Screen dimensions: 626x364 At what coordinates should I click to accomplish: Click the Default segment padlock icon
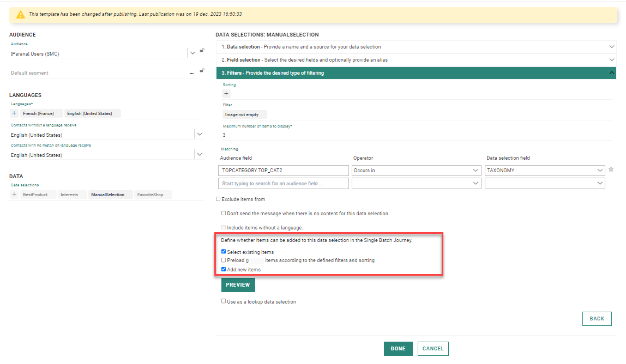tap(202, 70)
